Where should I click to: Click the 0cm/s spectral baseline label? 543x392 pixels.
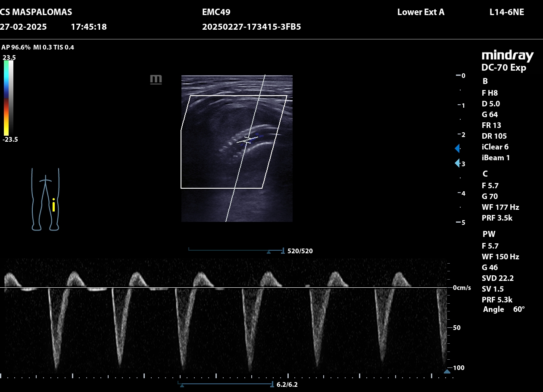click(462, 287)
